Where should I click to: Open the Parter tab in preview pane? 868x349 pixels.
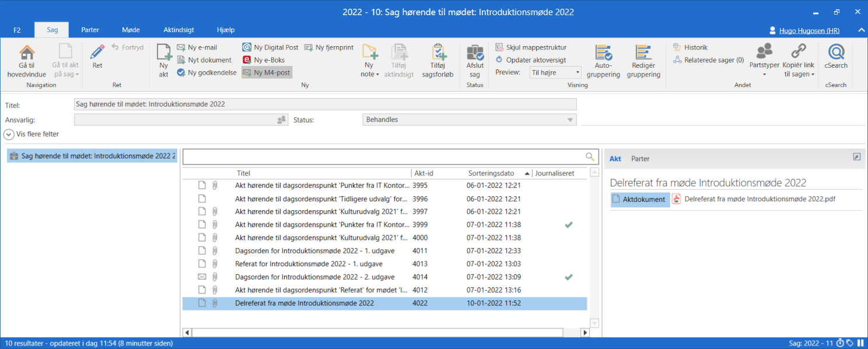(640, 159)
